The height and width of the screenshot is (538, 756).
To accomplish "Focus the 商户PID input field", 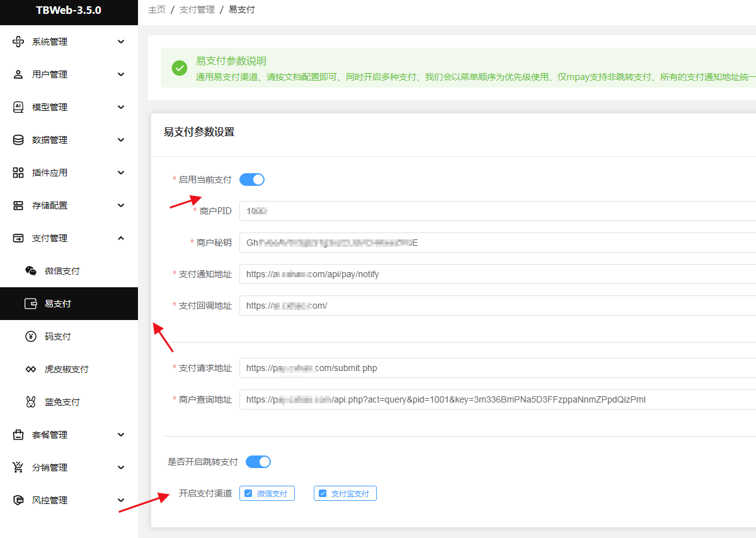I will [498, 211].
